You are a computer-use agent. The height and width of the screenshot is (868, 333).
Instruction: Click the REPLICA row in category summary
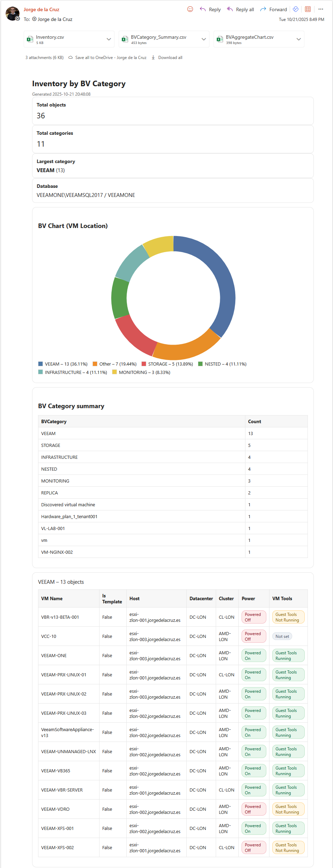(x=173, y=493)
